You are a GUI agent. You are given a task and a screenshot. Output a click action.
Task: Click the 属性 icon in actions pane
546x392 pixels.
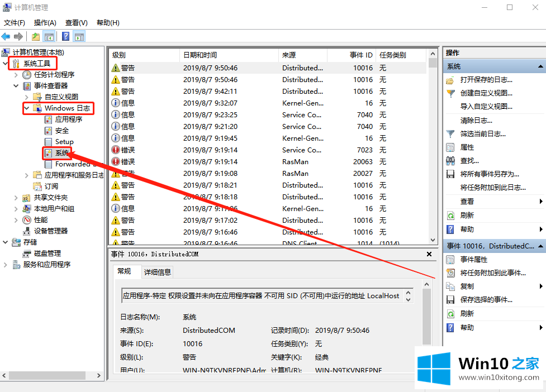pos(450,147)
